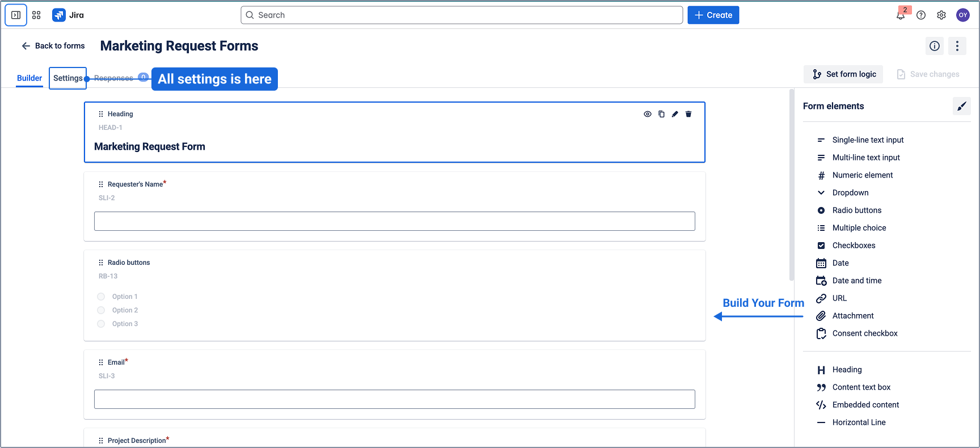Click the form info icon
The height and width of the screenshot is (448, 980).
pyautogui.click(x=935, y=46)
